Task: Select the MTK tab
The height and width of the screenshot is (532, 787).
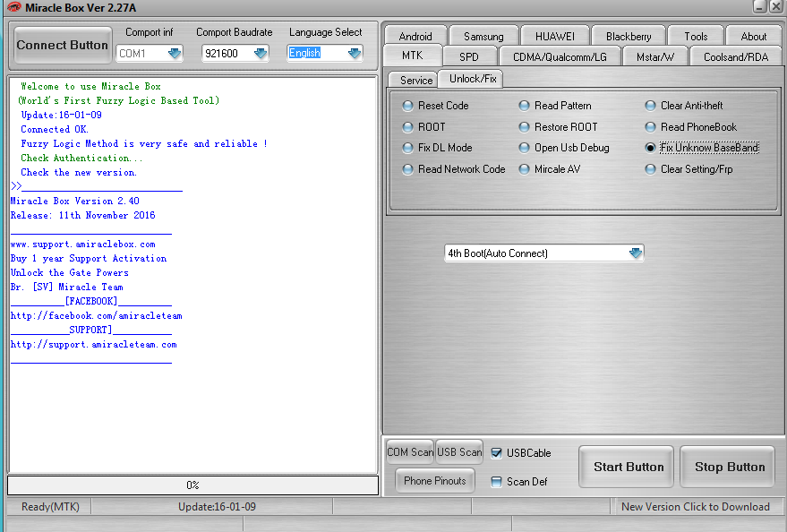Action: [413, 56]
